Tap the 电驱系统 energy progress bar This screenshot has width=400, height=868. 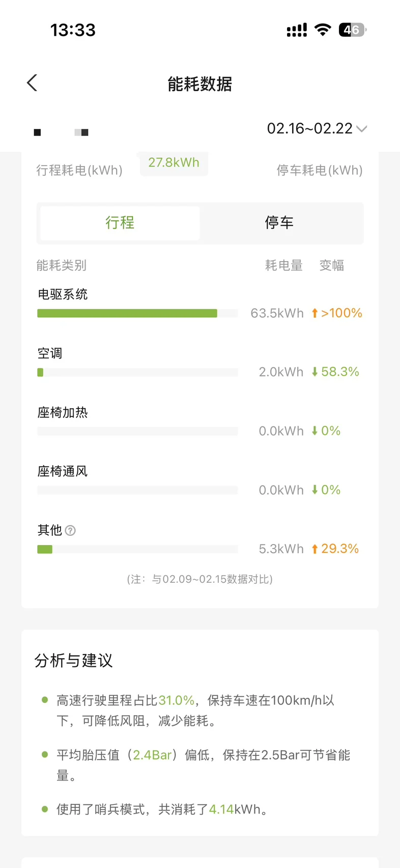pyautogui.click(x=127, y=313)
